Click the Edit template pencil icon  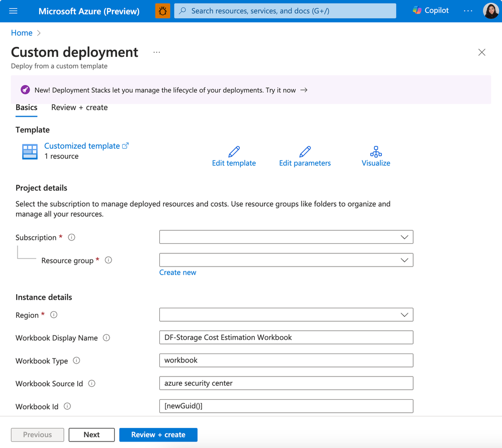[234, 151]
